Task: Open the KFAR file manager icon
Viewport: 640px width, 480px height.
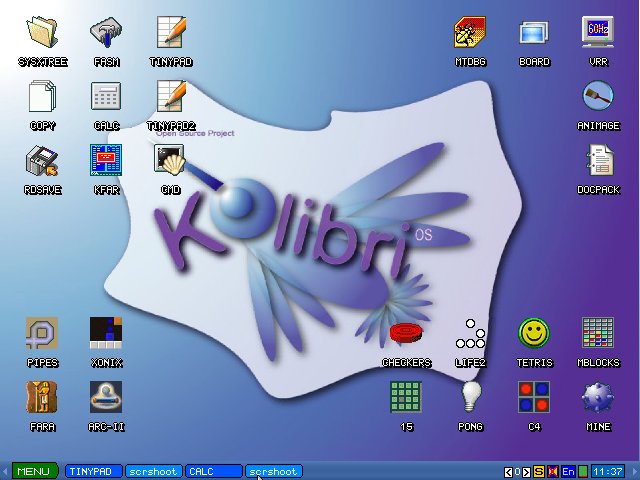Action: pos(106,160)
